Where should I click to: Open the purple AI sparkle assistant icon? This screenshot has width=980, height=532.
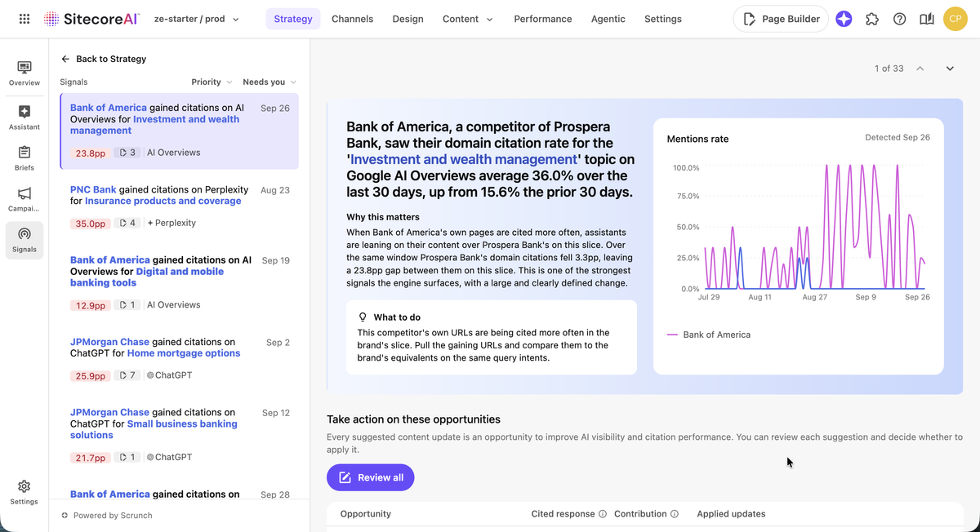pyautogui.click(x=844, y=19)
